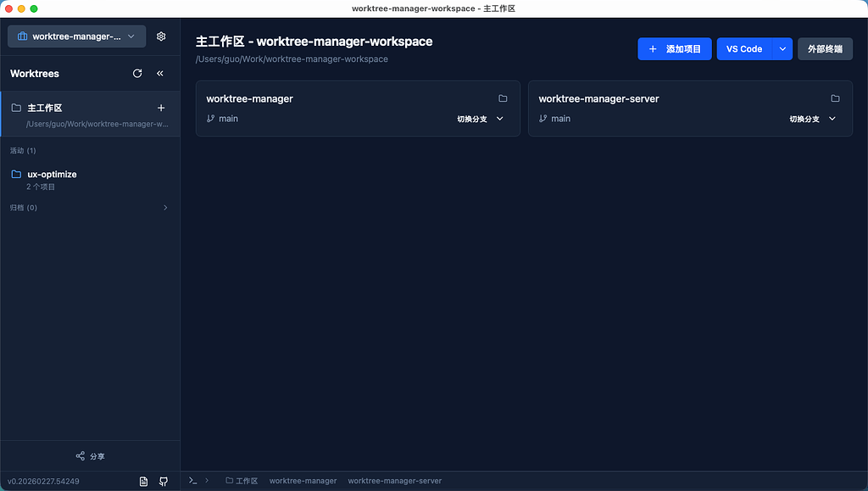Switch to worktree-manager-server terminal tab
The image size is (868, 491).
coord(395,481)
